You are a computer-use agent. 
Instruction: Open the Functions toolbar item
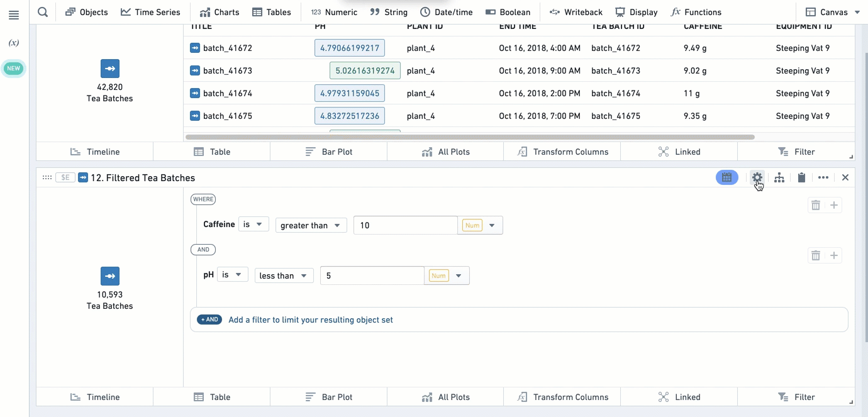(x=696, y=12)
